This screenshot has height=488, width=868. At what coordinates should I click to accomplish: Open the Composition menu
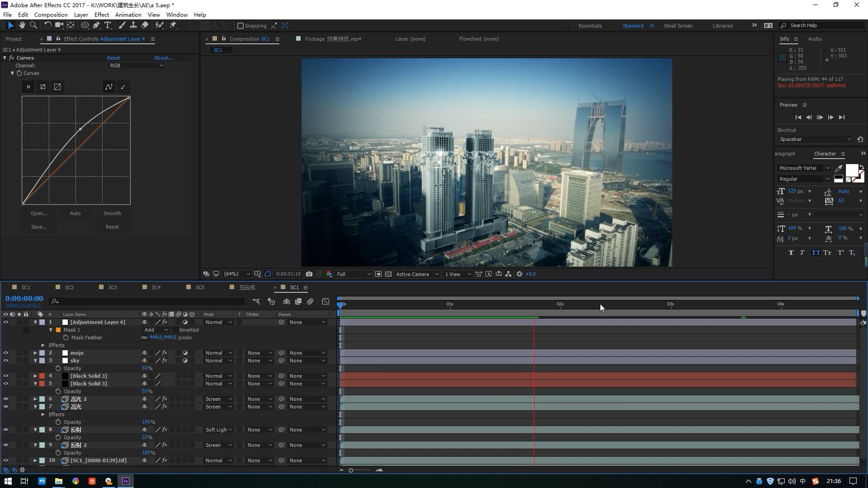[51, 14]
